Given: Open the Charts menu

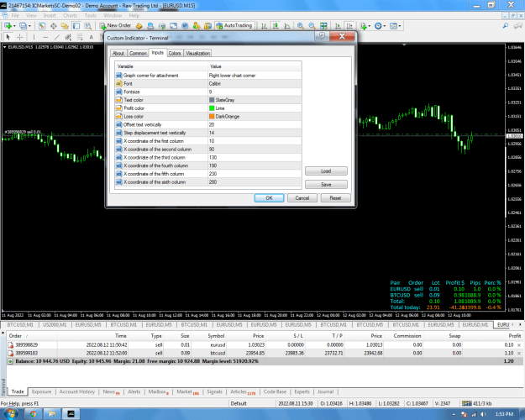Looking at the screenshot, I should (x=70, y=15).
